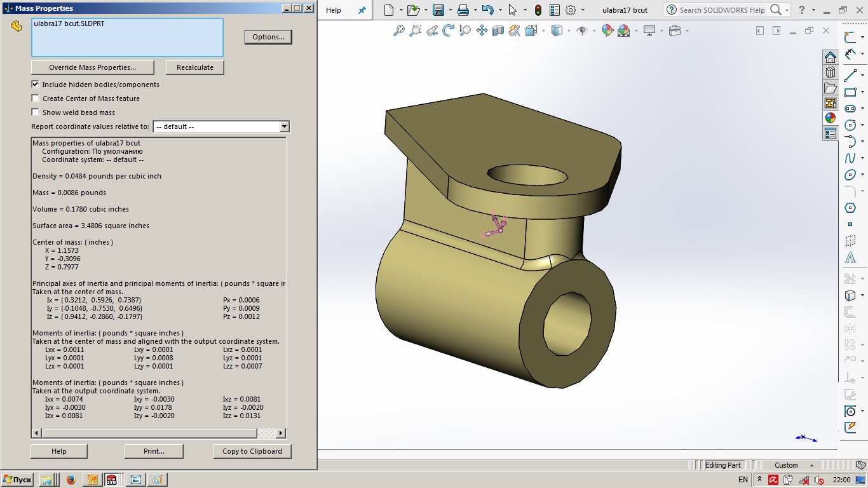The height and width of the screenshot is (488, 868).
Task: Click the Select cursor tool
Action: [513, 10]
